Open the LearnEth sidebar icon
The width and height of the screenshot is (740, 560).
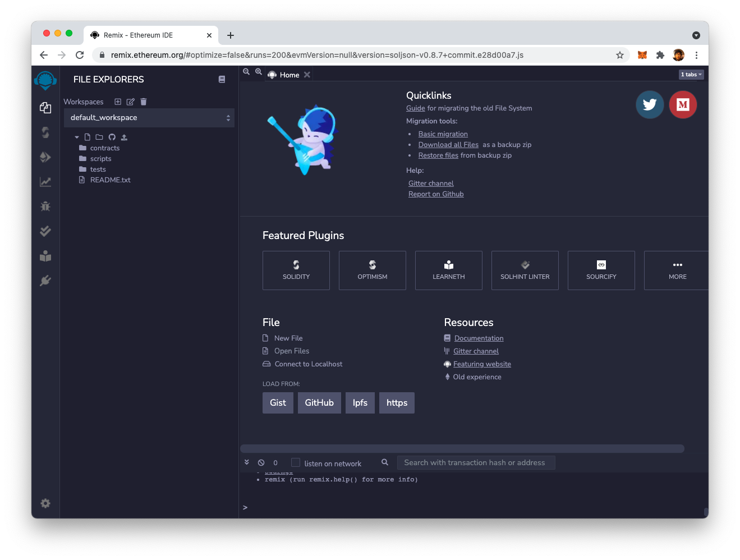45,256
